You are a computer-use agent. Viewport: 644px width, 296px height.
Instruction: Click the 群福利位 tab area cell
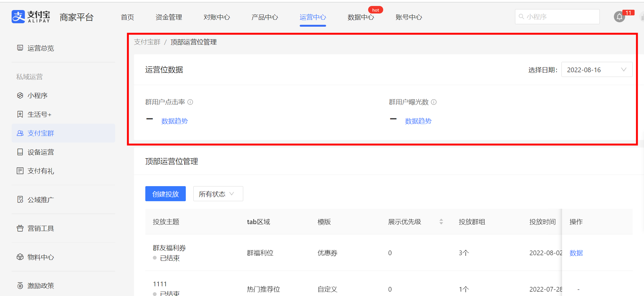coord(260,253)
